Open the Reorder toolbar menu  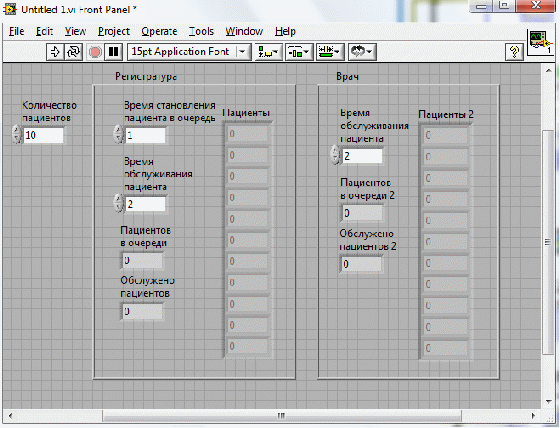pyautogui.click(x=362, y=52)
